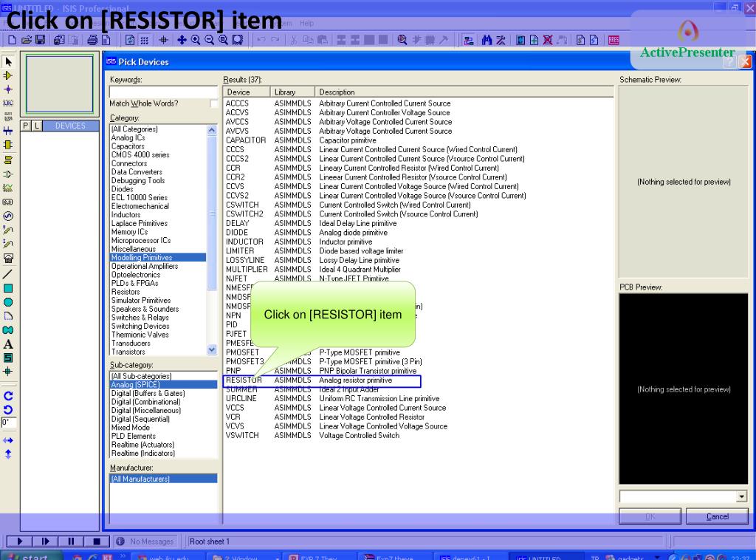Open the PCB Preview package dropdown

click(x=741, y=496)
